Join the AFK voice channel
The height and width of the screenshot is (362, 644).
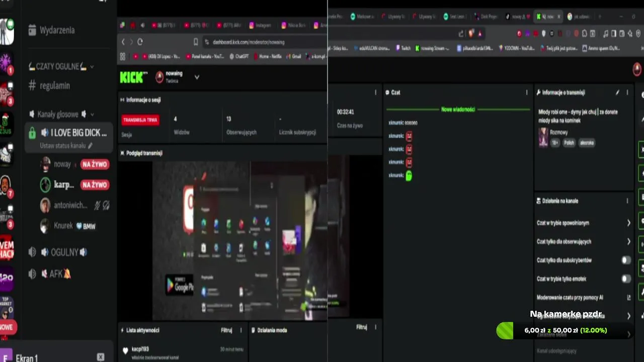[50, 274]
